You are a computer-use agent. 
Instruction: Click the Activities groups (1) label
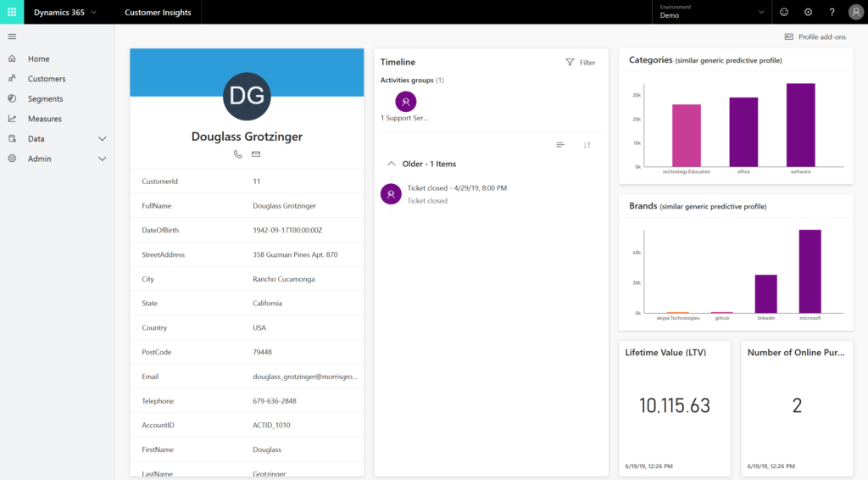(412, 81)
